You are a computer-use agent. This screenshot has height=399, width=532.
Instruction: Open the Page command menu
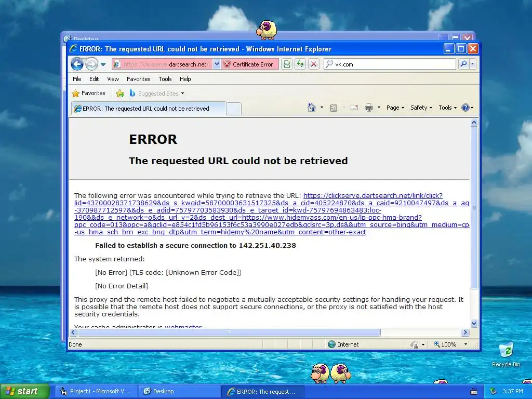395,108
